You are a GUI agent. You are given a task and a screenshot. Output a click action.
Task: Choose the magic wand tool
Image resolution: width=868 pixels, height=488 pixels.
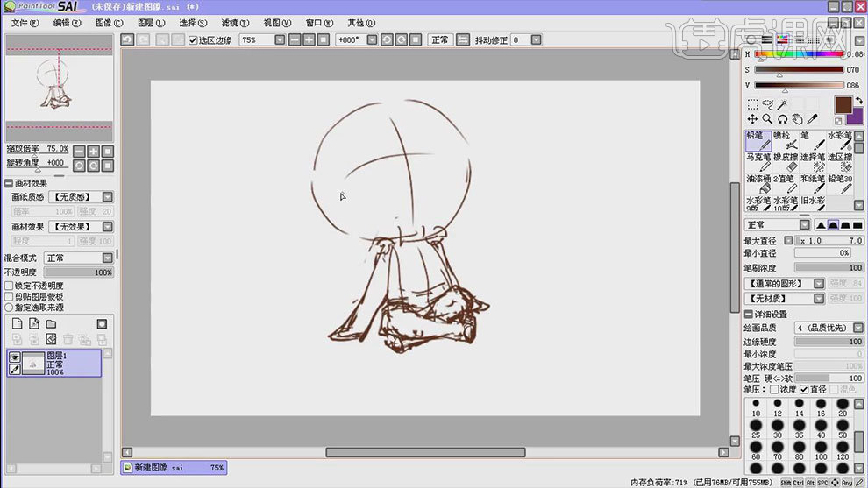tap(782, 104)
